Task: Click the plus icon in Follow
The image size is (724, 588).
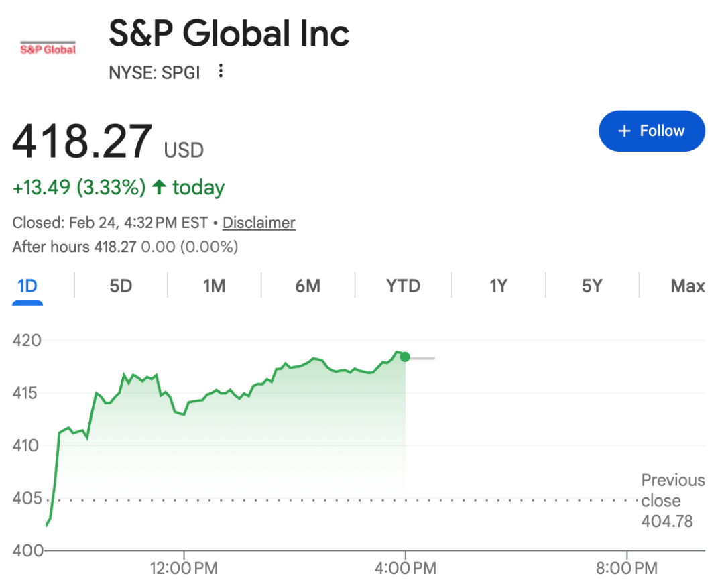Action: [x=624, y=131]
